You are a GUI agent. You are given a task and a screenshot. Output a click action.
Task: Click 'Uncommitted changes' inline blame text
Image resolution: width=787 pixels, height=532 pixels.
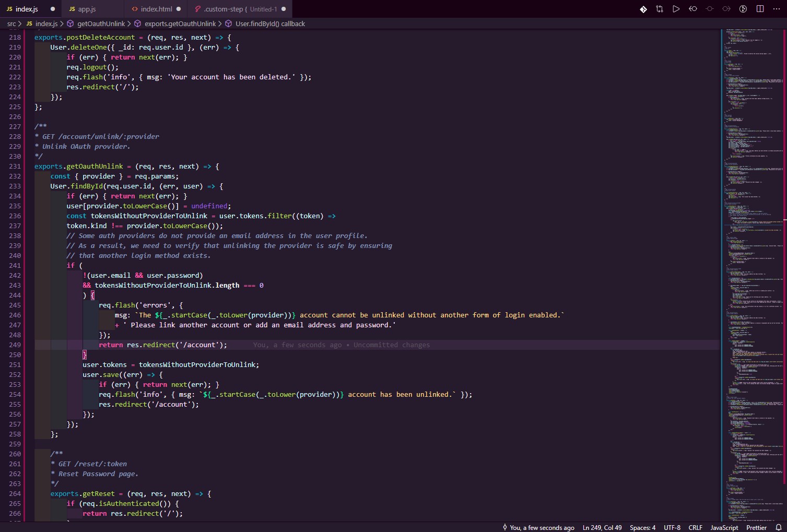[x=392, y=345]
